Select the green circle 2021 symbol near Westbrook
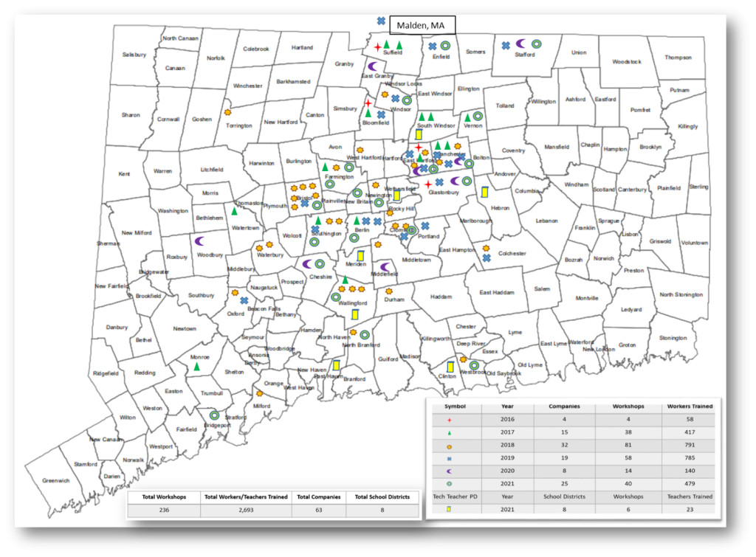This screenshot has width=756, height=557. 473,366
